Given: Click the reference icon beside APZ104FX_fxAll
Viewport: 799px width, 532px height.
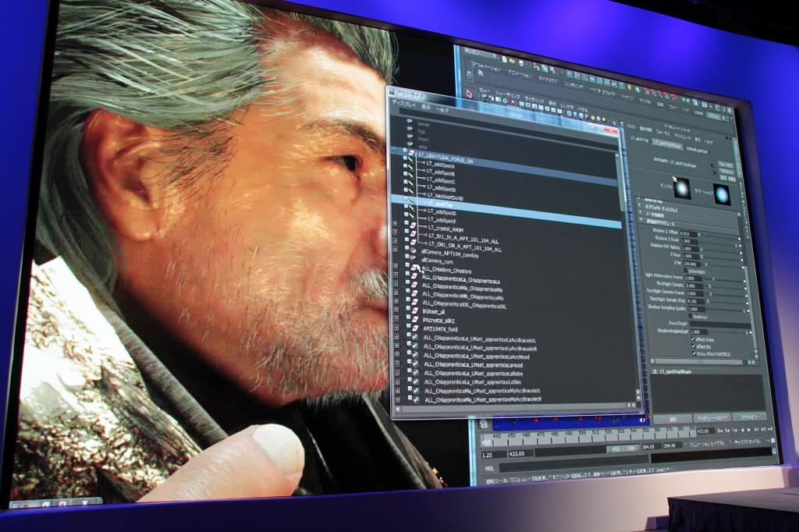Looking at the screenshot, I should pos(415,328).
